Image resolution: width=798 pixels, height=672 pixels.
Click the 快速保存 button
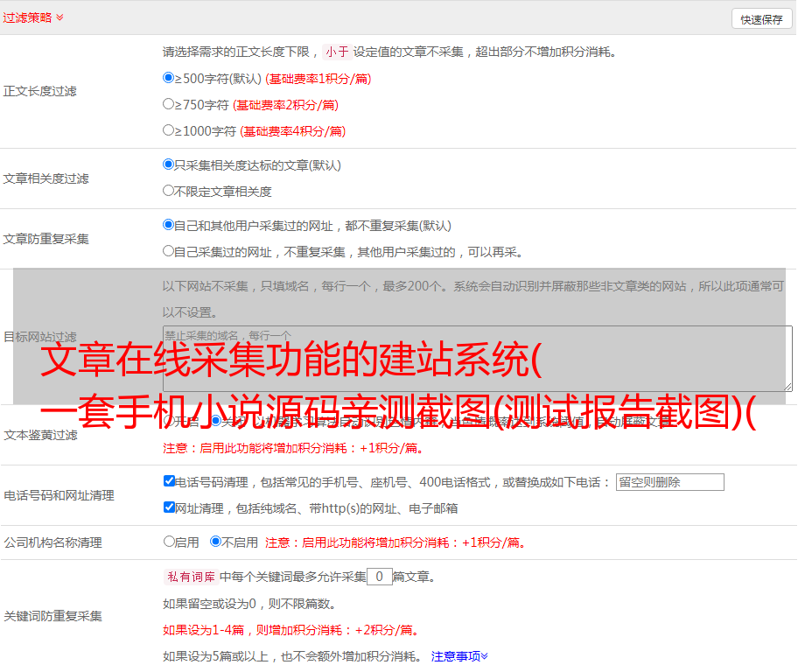pos(761,19)
